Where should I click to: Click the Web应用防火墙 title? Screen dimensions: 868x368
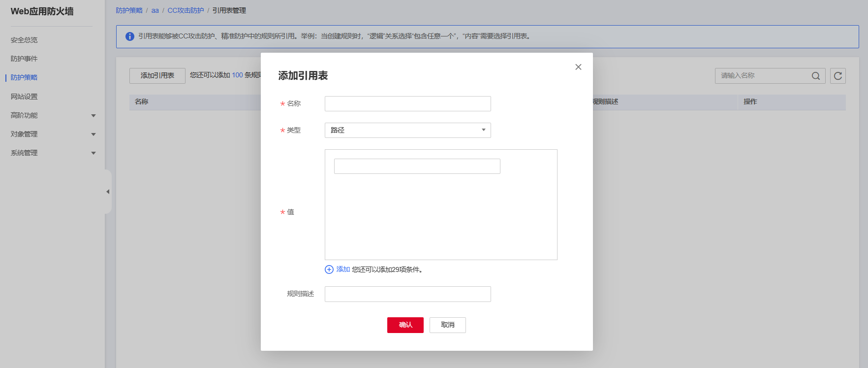pyautogui.click(x=42, y=11)
